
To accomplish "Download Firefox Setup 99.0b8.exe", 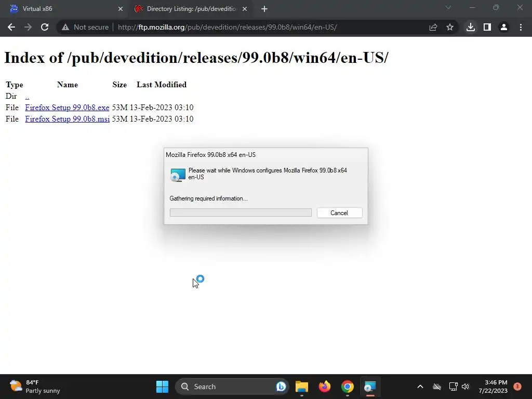I will coord(67,108).
